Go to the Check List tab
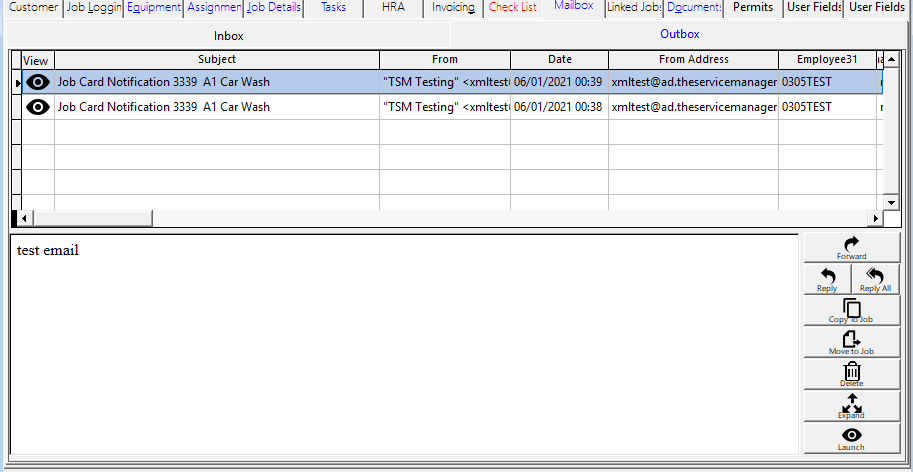Image resolution: width=913 pixels, height=472 pixels. pos(513,8)
